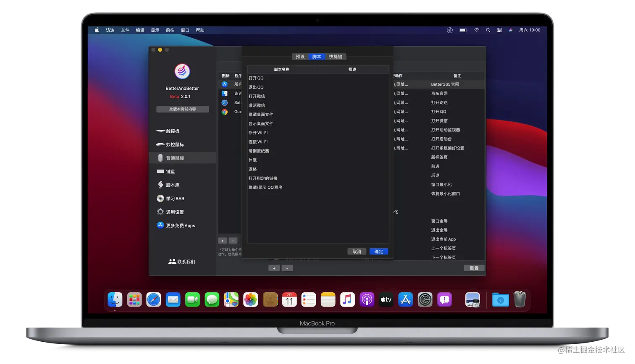Select the 断开 WI-FI script row
The width and height of the screenshot is (635, 364).
point(318,133)
